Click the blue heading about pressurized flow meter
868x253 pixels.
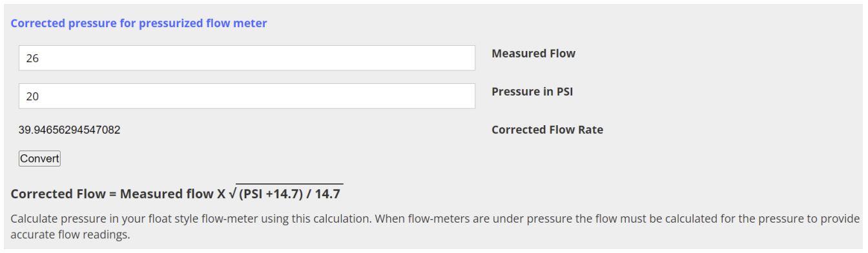pyautogui.click(x=139, y=23)
